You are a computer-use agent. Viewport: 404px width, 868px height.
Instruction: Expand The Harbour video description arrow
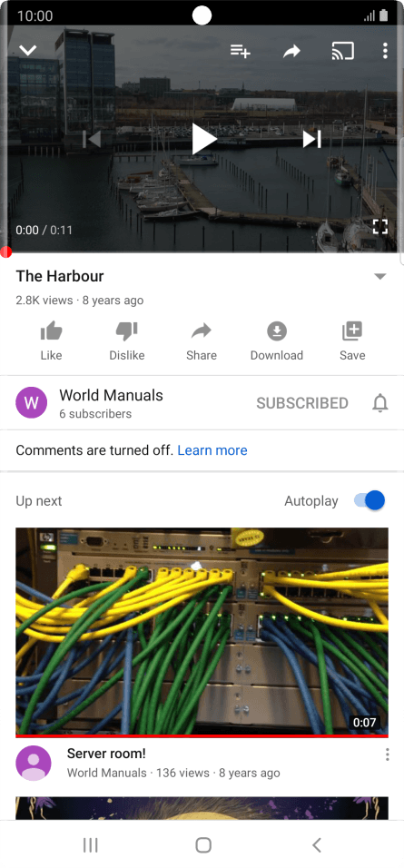(x=379, y=276)
